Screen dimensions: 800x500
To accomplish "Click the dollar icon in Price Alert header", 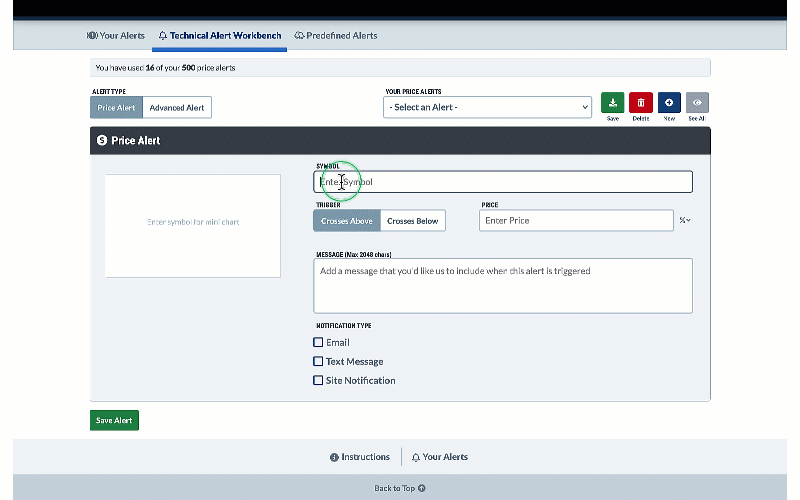I will 101,141.
